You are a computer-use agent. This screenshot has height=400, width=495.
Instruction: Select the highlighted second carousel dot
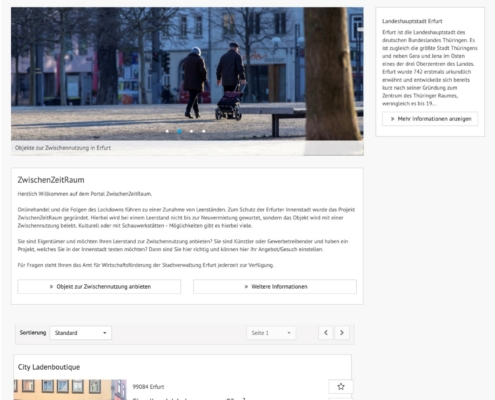[x=179, y=131]
